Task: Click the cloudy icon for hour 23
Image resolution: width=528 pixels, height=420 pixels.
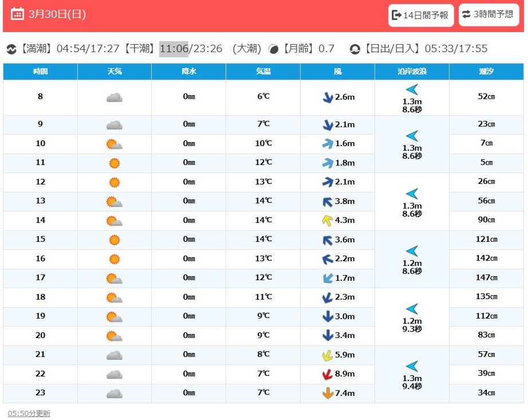Action: pos(115,394)
